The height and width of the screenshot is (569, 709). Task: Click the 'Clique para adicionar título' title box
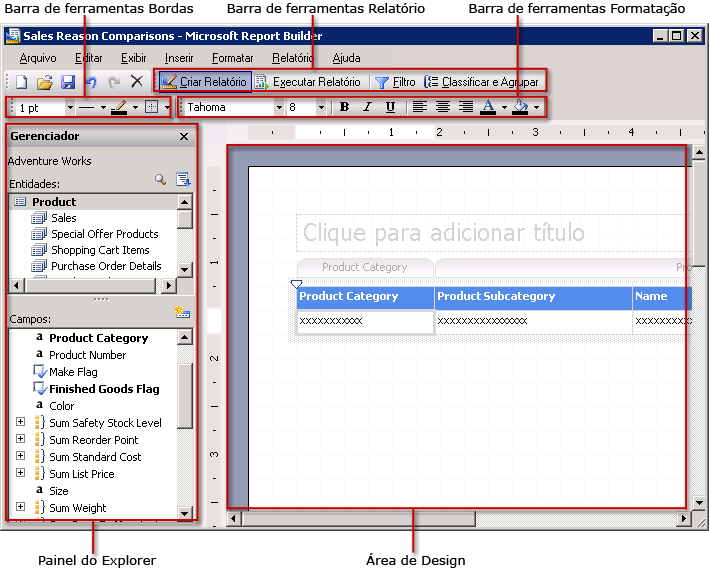(x=490, y=233)
